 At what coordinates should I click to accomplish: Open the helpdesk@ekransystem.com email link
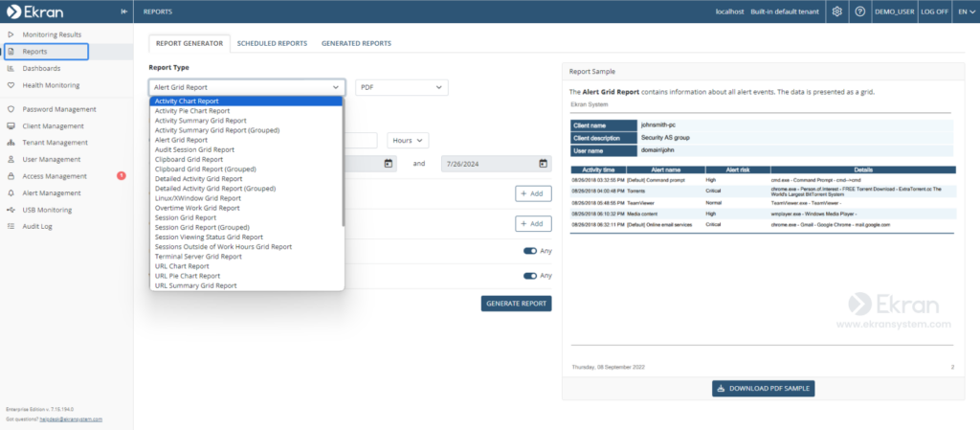[71, 419]
